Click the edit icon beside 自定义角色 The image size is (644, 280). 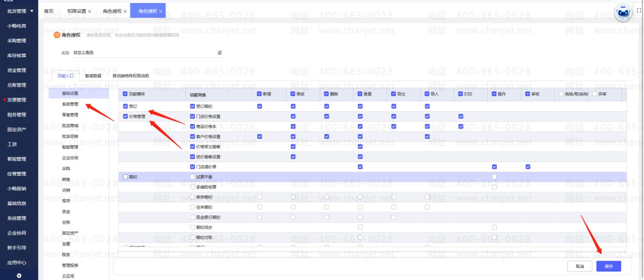coord(220,52)
